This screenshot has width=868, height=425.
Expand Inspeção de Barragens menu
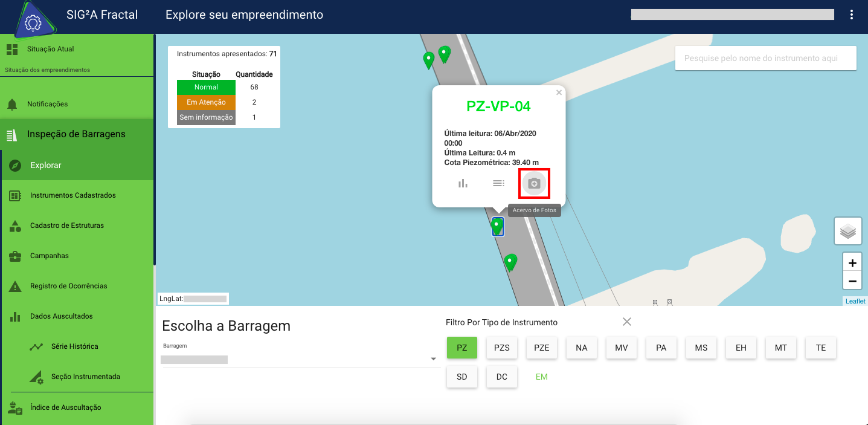77,134
